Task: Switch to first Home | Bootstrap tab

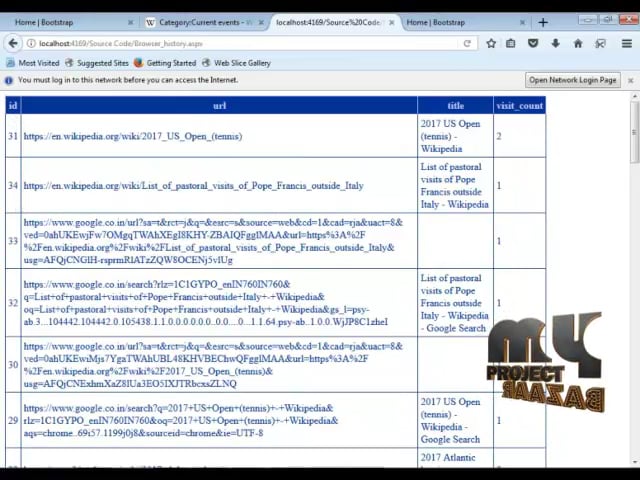Action: 69,22
